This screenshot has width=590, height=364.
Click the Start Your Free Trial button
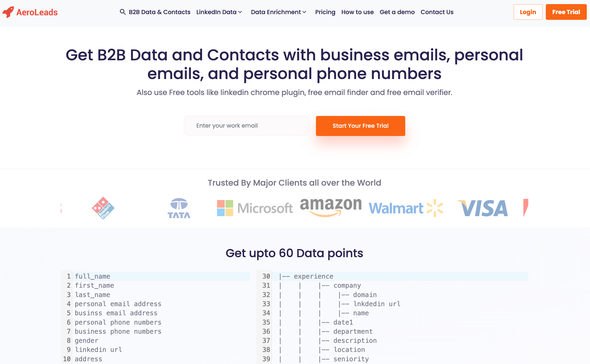coord(360,126)
